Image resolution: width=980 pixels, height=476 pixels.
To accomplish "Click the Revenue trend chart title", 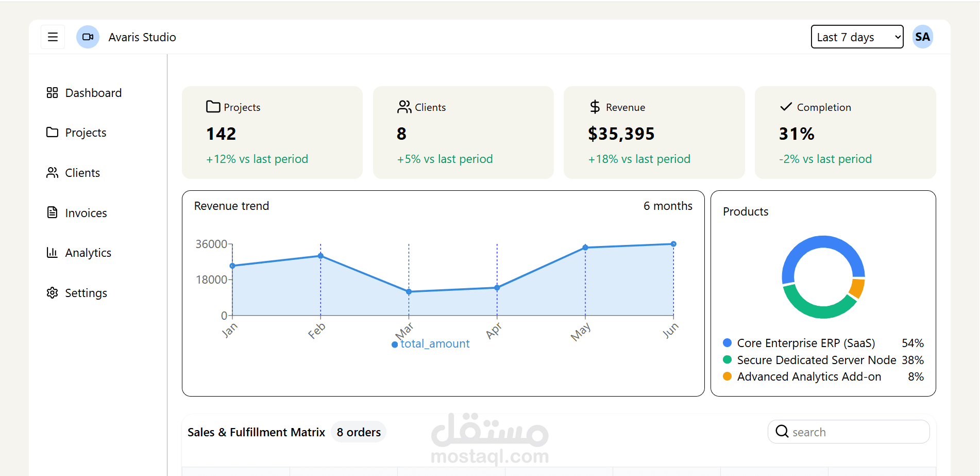I will (x=231, y=206).
